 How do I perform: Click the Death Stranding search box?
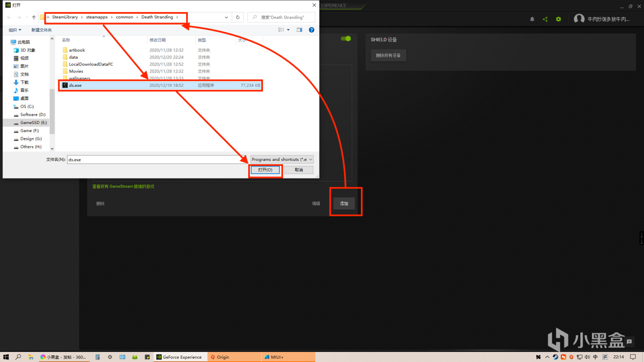pos(281,17)
